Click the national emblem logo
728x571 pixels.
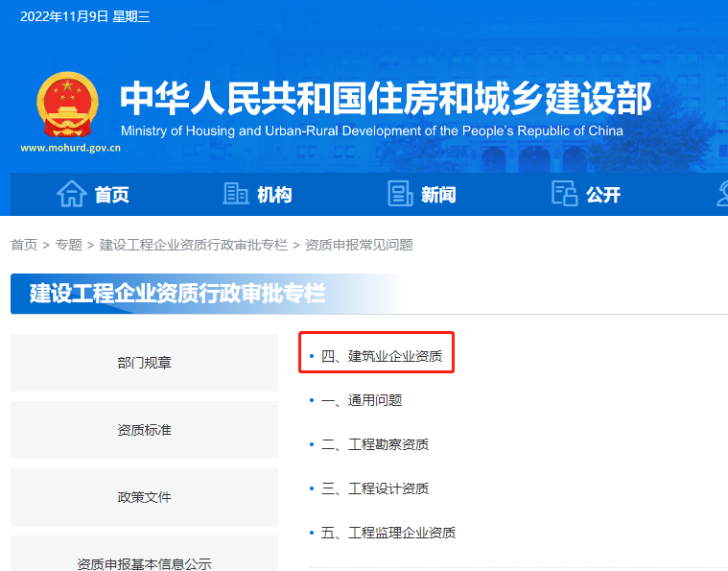click(68, 105)
